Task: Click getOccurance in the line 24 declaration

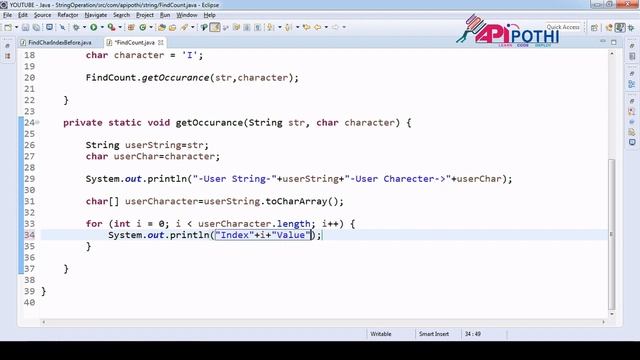Action: tap(209, 122)
